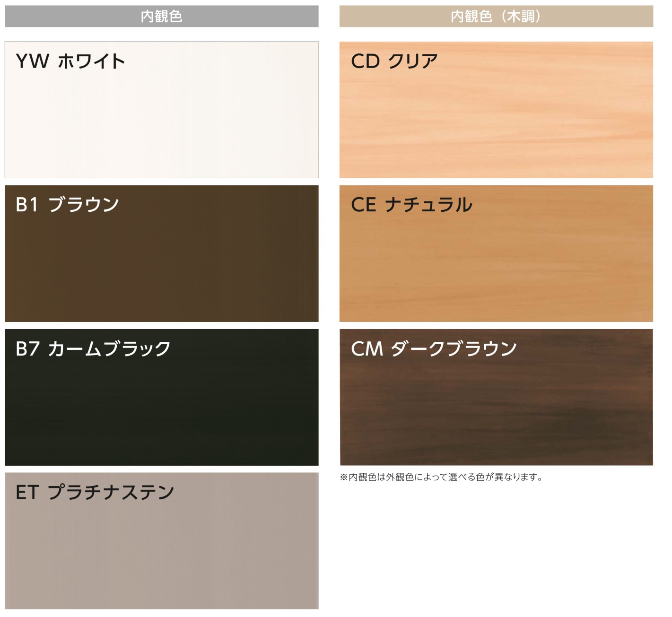Click the 'YW' code label text
The height and width of the screenshot is (617, 672).
point(32,61)
